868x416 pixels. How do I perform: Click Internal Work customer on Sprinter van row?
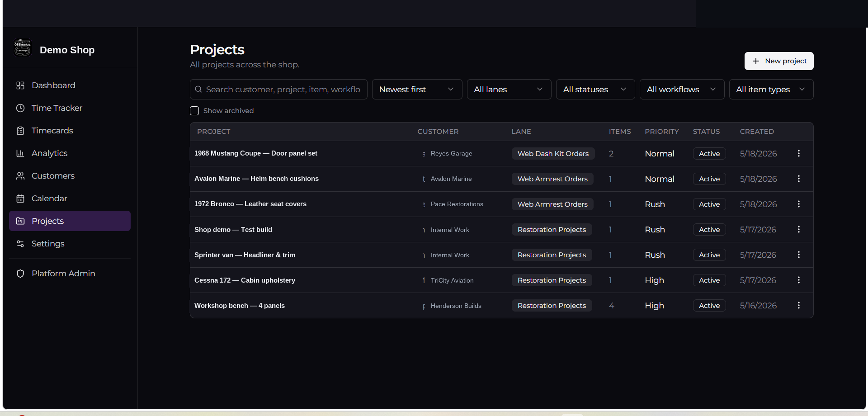450,255
